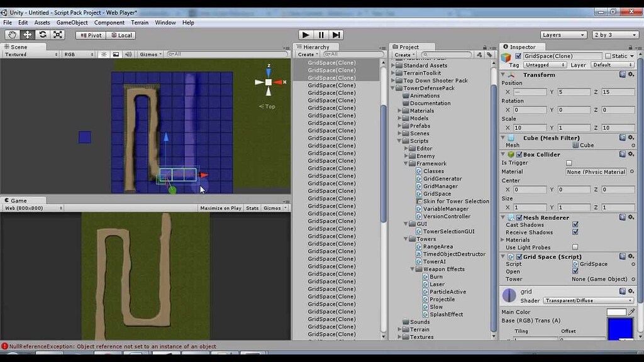Image resolution: width=644 pixels, height=362 pixels.
Task: Open the Gizmos dropdown in Scene view
Action: coord(151,54)
